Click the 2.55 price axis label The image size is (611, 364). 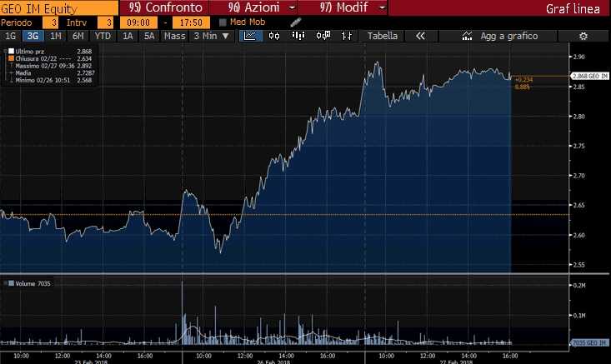tap(578, 265)
